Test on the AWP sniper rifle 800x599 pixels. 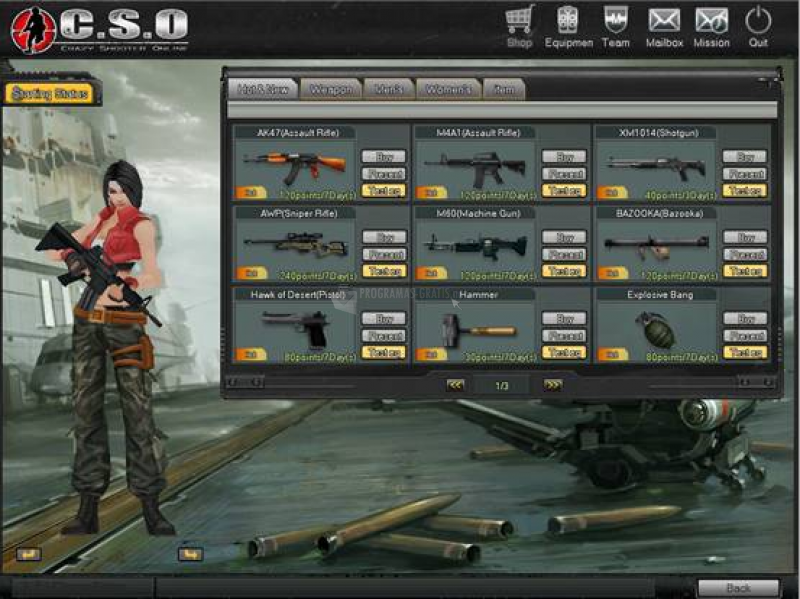click(384, 271)
